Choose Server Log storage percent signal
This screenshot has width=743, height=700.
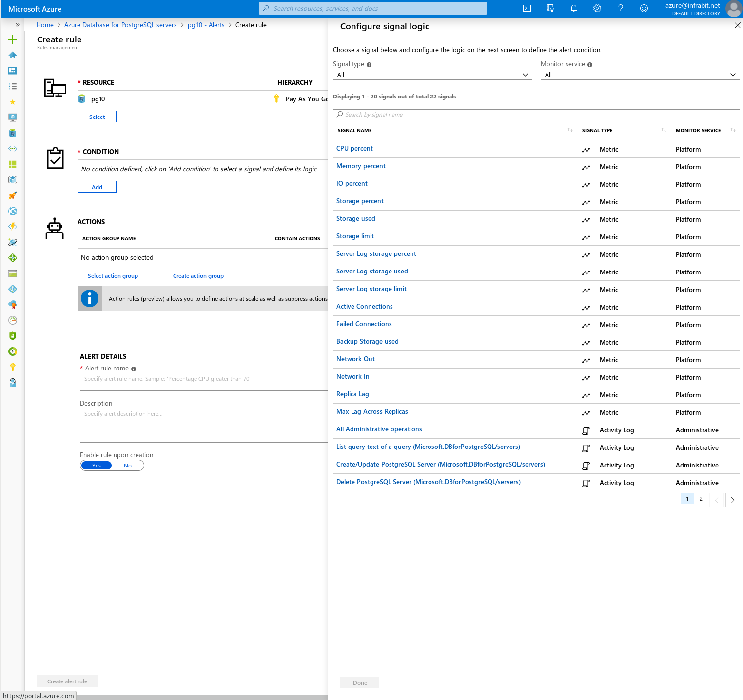pos(376,254)
